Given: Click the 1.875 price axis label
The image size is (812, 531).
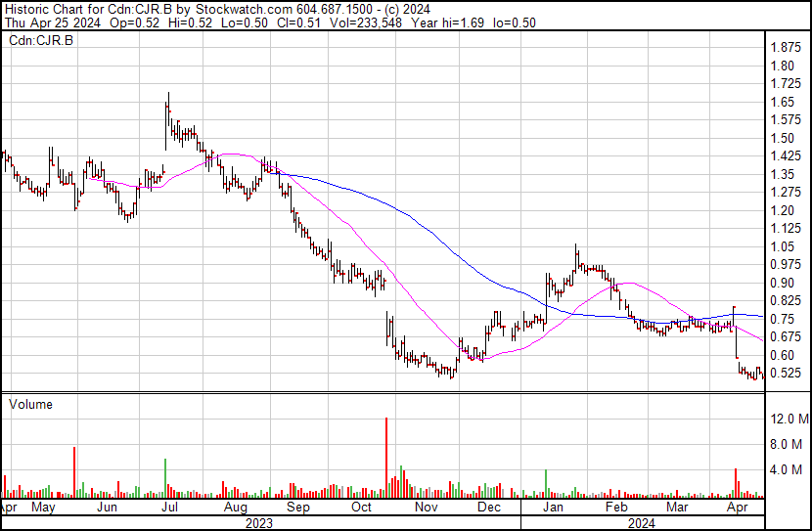Looking at the screenshot, I should 786,47.
